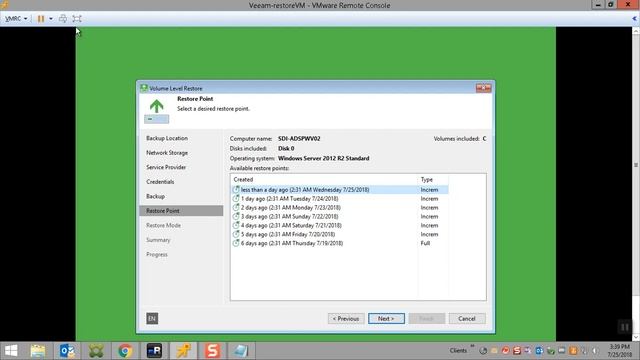This screenshot has width=640, height=360.
Task: Select the Network Storage wizard step
Action: [x=167, y=153]
